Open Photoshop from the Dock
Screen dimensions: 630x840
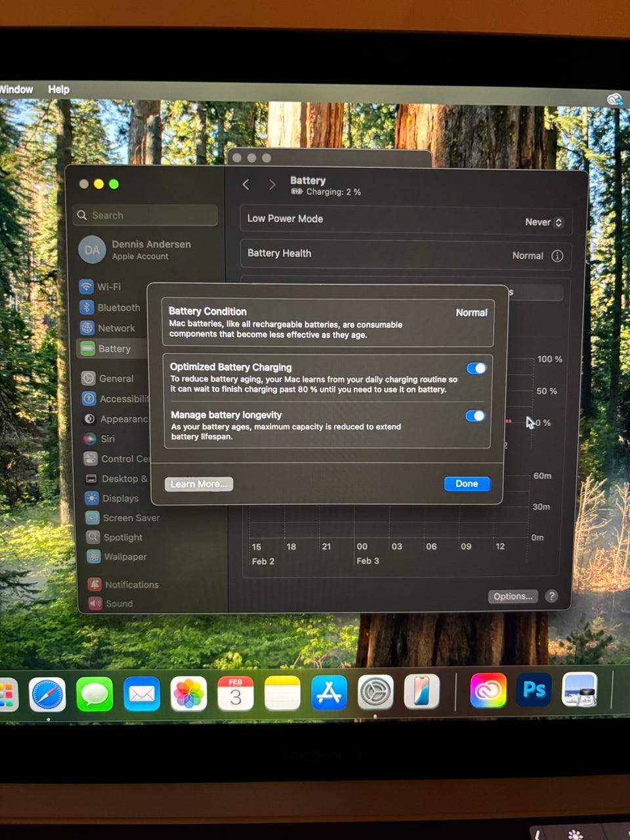[534, 690]
